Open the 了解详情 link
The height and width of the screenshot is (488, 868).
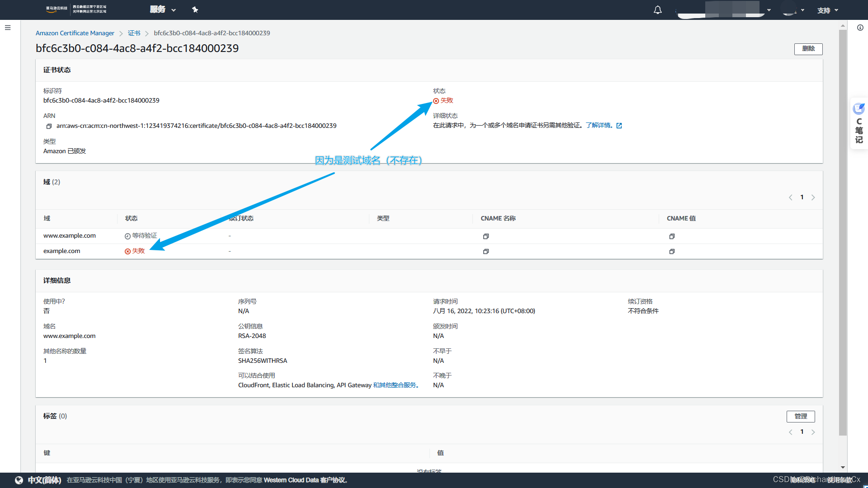click(x=599, y=125)
